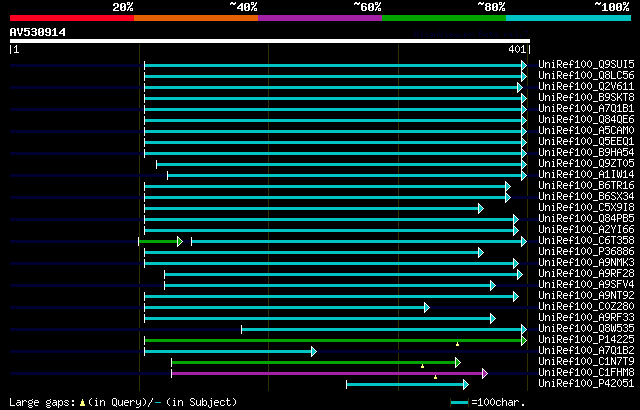Image resolution: width=640 pixels, height=410 pixels.
Task: Click the UniRef100_A2YI66 label
Action: 586,230
